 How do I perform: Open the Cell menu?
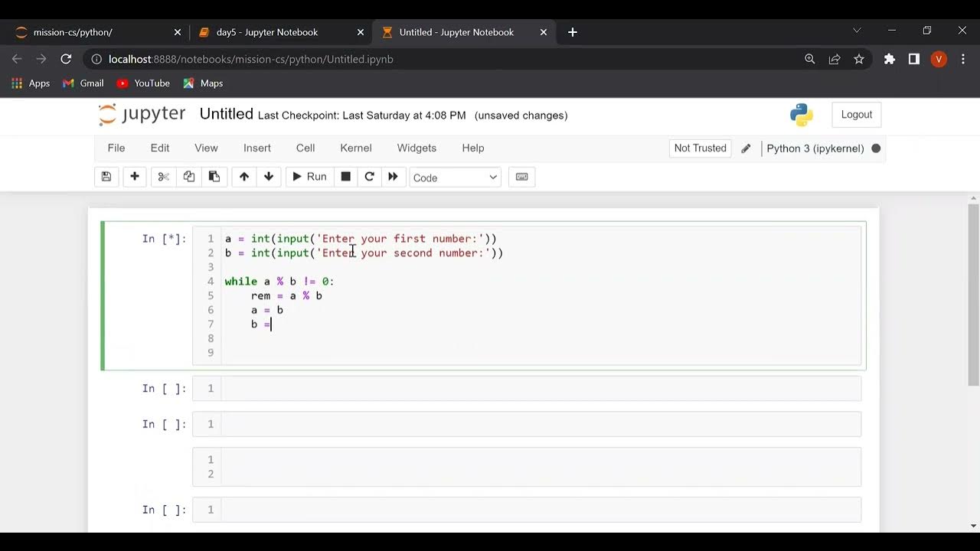(305, 148)
